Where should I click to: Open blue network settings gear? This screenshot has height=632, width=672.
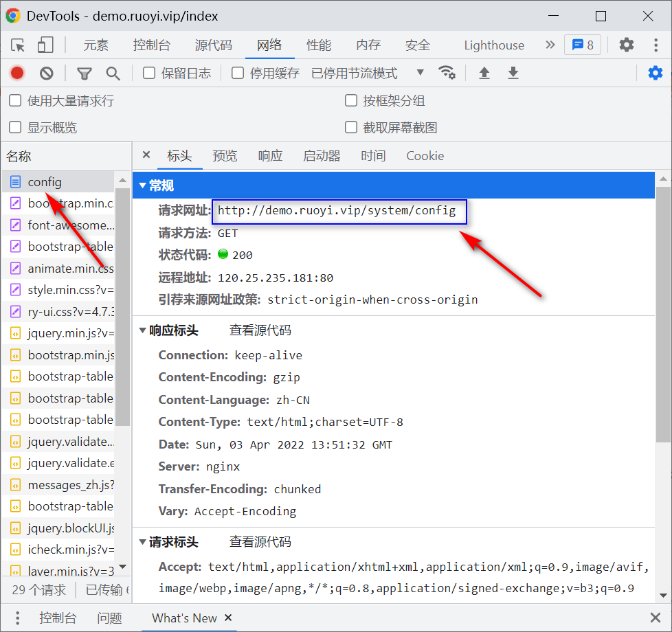pyautogui.click(x=655, y=73)
